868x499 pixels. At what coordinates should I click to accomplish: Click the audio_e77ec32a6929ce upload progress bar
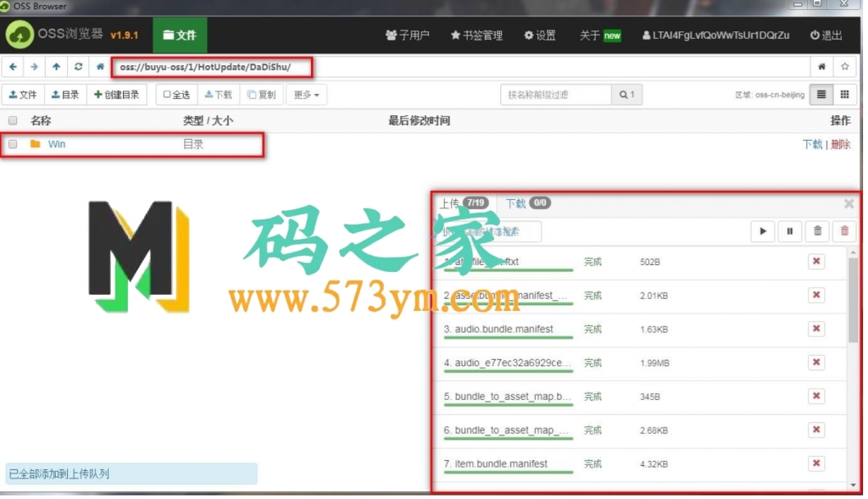[509, 371]
